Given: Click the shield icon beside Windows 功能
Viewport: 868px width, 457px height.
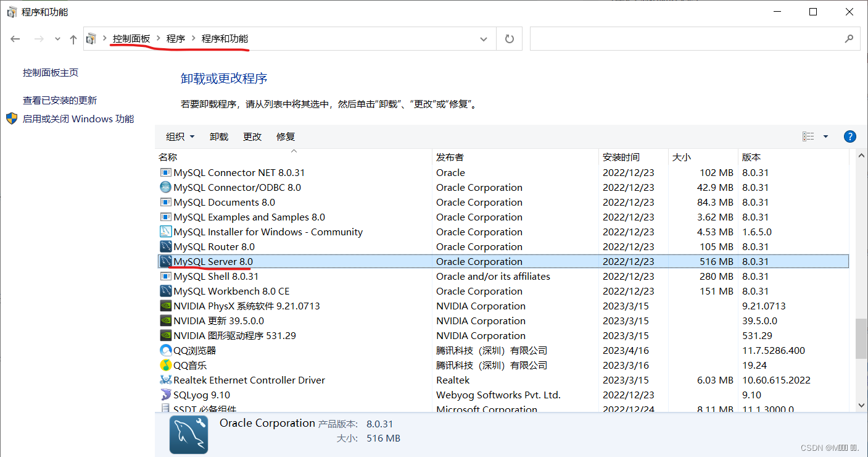Looking at the screenshot, I should [x=12, y=119].
